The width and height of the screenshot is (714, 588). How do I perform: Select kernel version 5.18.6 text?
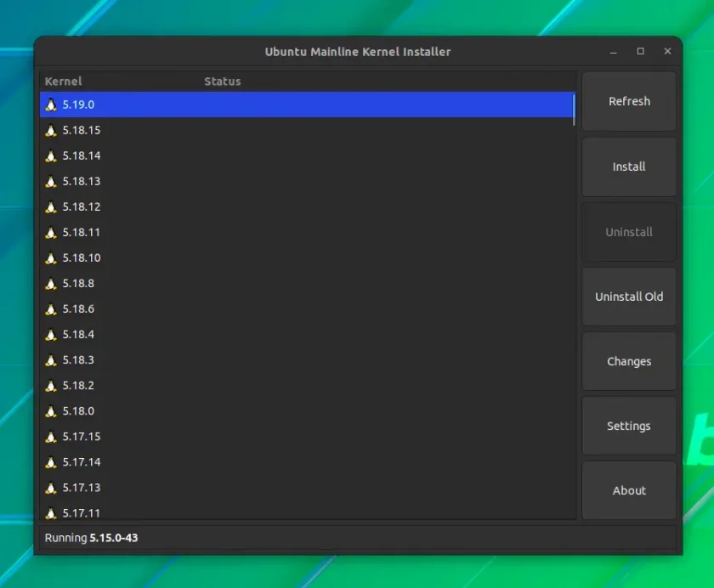coord(78,308)
